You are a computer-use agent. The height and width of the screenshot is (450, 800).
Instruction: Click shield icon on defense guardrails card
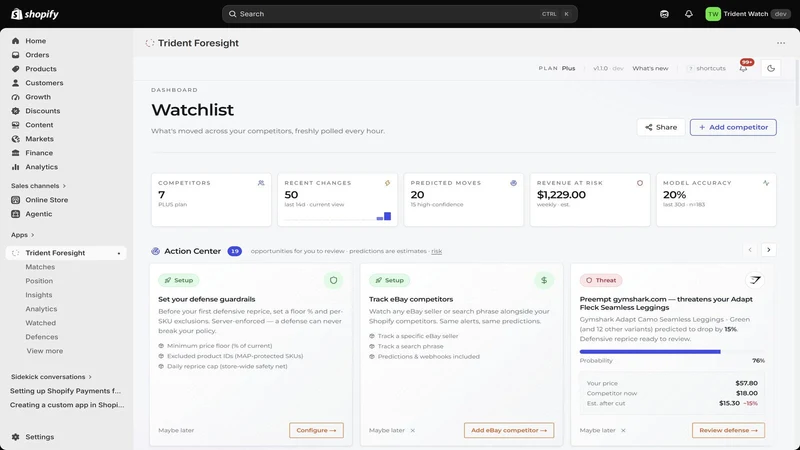pos(333,280)
